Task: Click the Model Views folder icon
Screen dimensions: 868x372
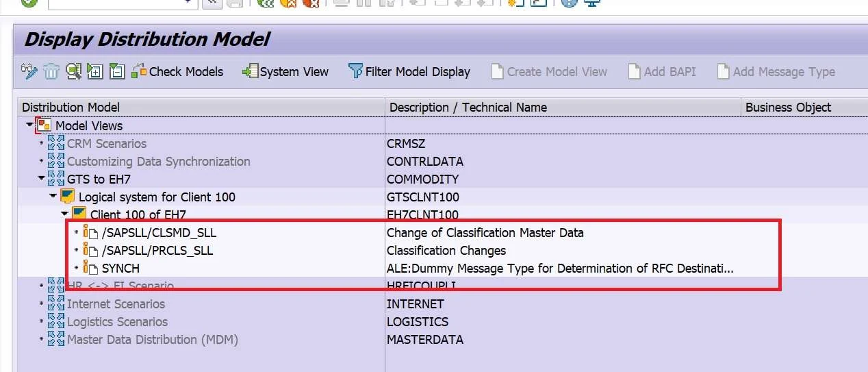Action: click(44, 125)
